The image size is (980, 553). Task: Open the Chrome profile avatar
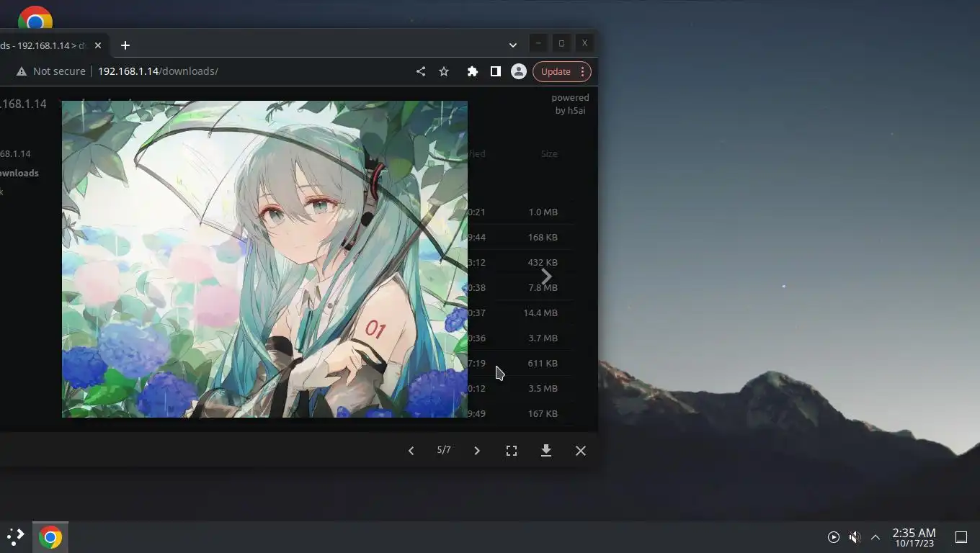tap(518, 71)
